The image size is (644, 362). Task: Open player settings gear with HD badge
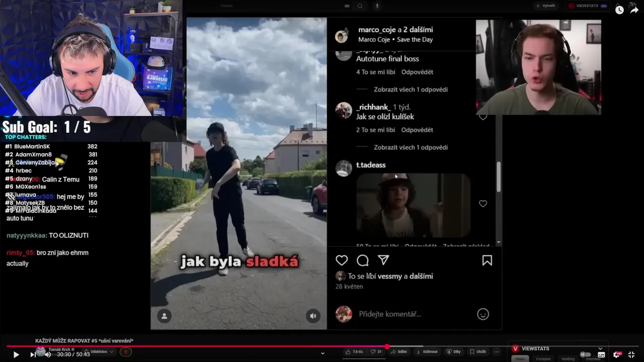click(617, 354)
